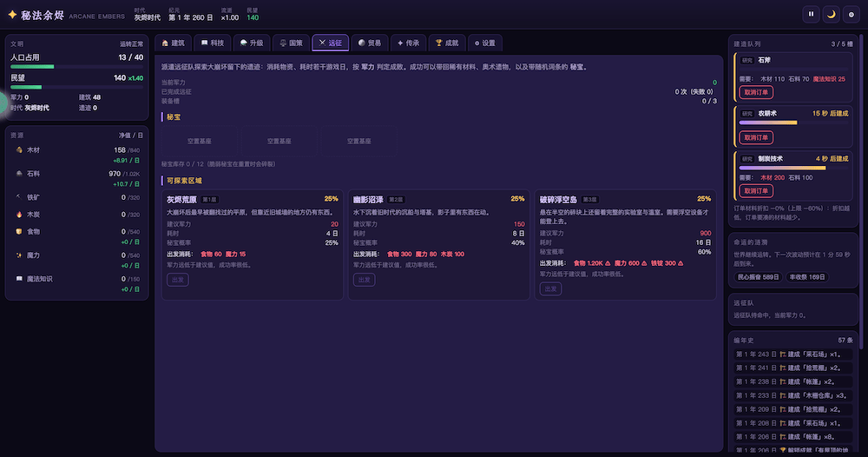Open the 灰烬荒原 region card title

click(x=181, y=200)
